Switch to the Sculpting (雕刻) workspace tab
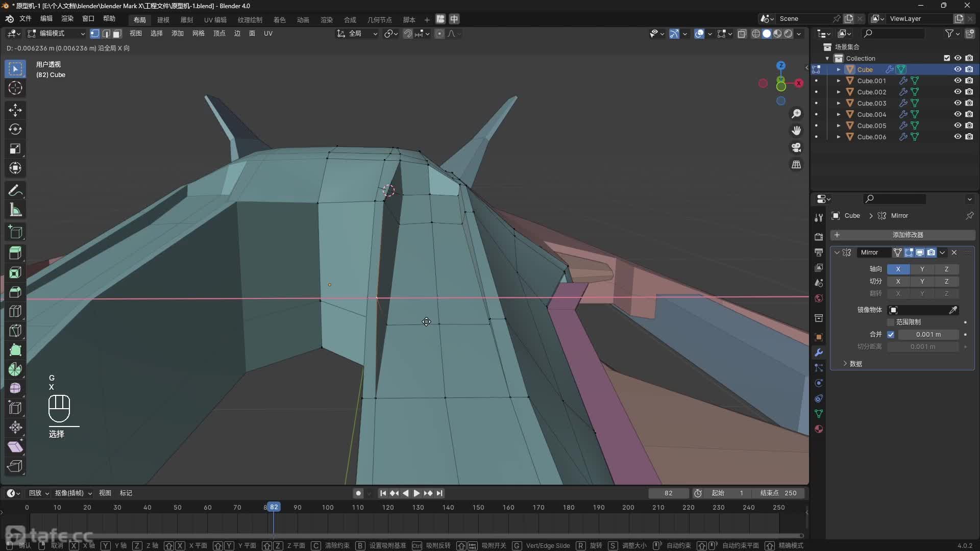 click(x=187, y=20)
